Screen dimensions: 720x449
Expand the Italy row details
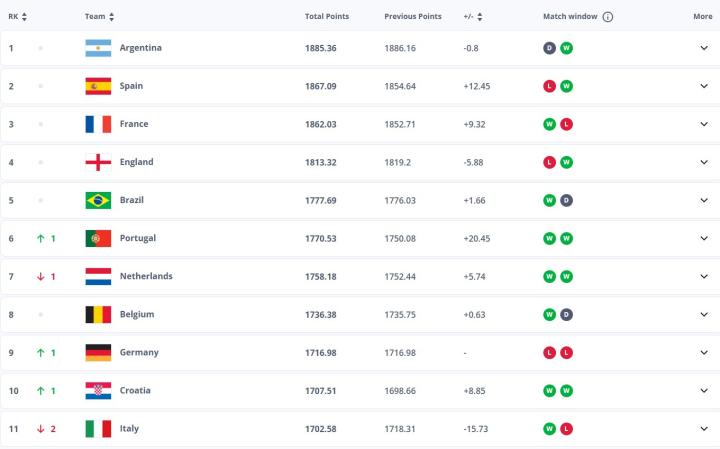pos(703,428)
